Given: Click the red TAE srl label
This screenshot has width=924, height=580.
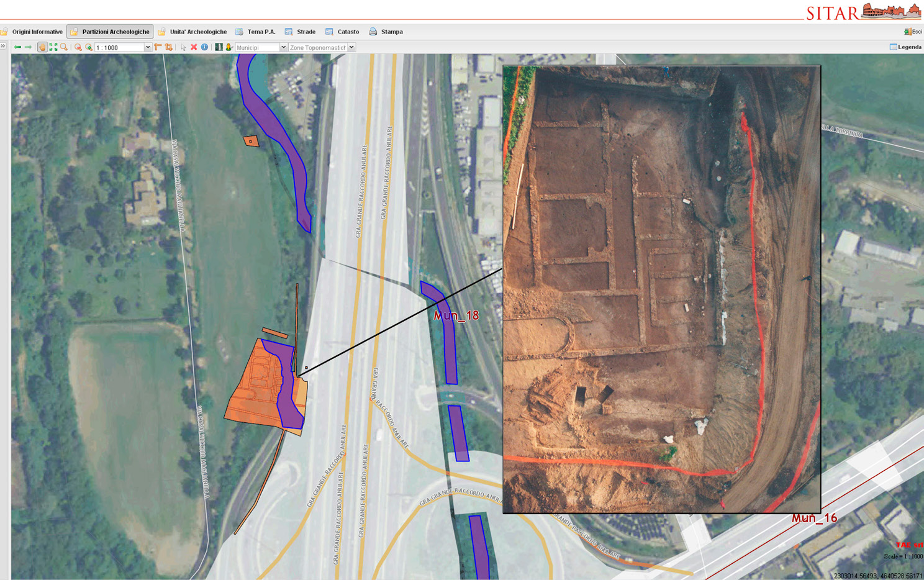Looking at the screenshot, I should click(909, 545).
